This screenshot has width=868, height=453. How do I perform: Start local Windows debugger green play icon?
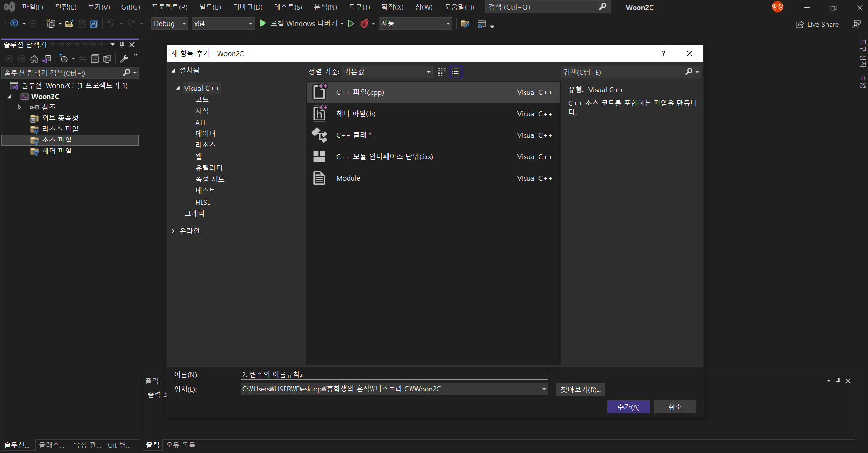(263, 23)
